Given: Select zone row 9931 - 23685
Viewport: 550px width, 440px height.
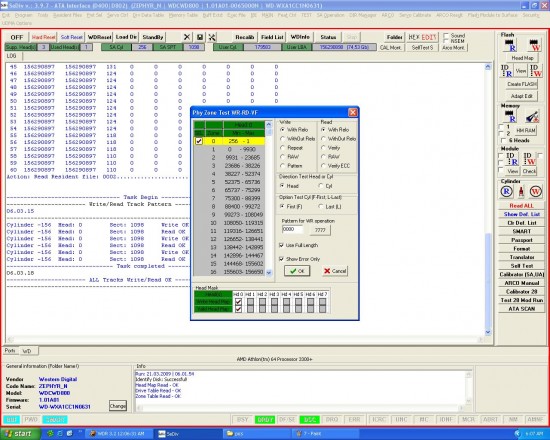Looking at the screenshot, I should (x=230, y=158).
